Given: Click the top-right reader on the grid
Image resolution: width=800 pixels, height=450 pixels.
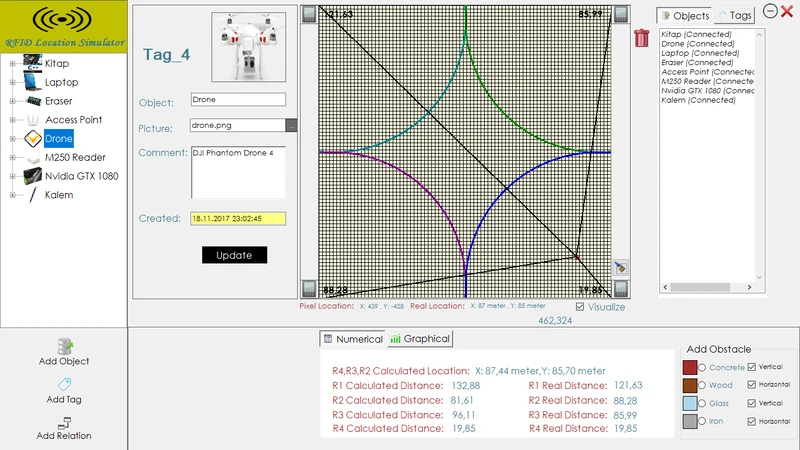Looking at the screenshot, I should click(x=621, y=13).
